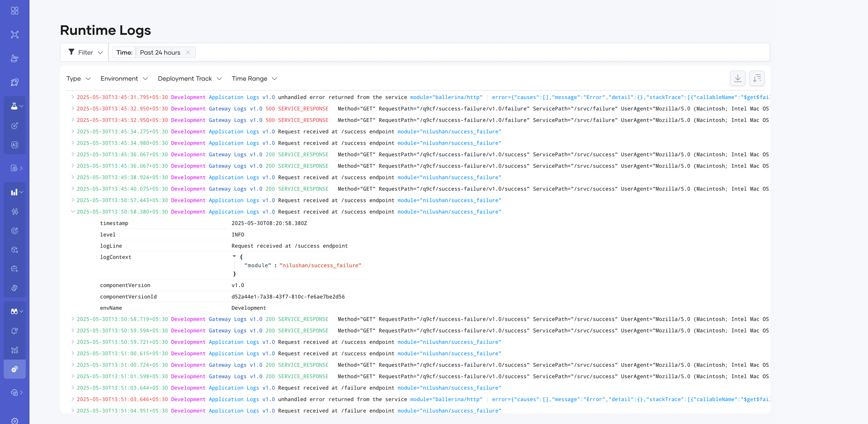The height and width of the screenshot is (424, 868).
Task: Open the rocket icon in the sidebar
Action: click(15, 82)
